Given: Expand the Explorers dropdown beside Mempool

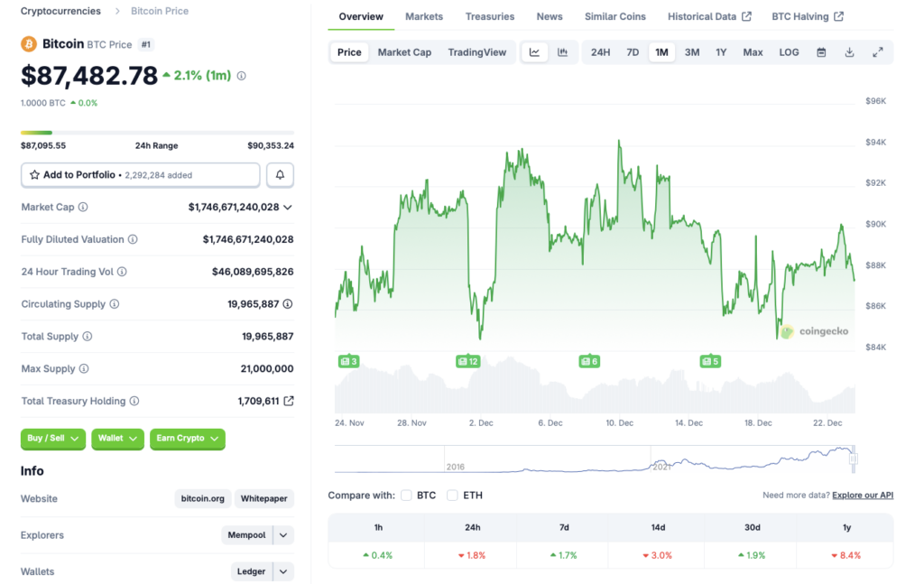Looking at the screenshot, I should click(x=282, y=535).
